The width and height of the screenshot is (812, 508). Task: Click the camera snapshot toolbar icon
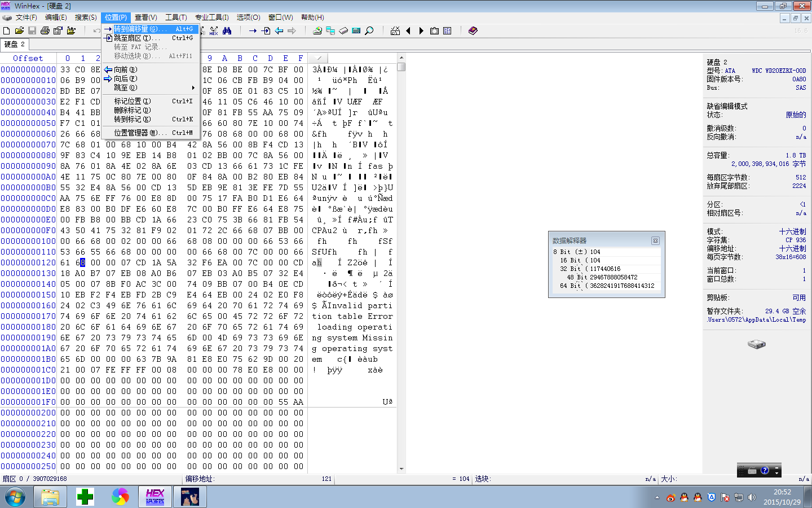point(434,30)
